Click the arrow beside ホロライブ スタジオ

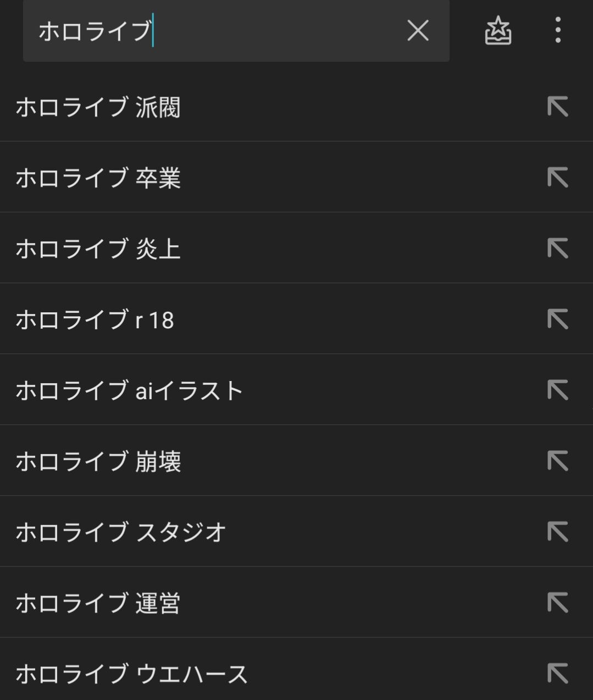pyautogui.click(x=557, y=532)
